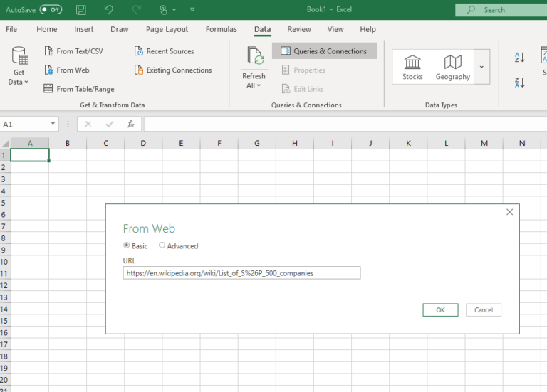Viewport: 547px width, 392px height.
Task: Choose the Geography data type
Action: [453, 67]
